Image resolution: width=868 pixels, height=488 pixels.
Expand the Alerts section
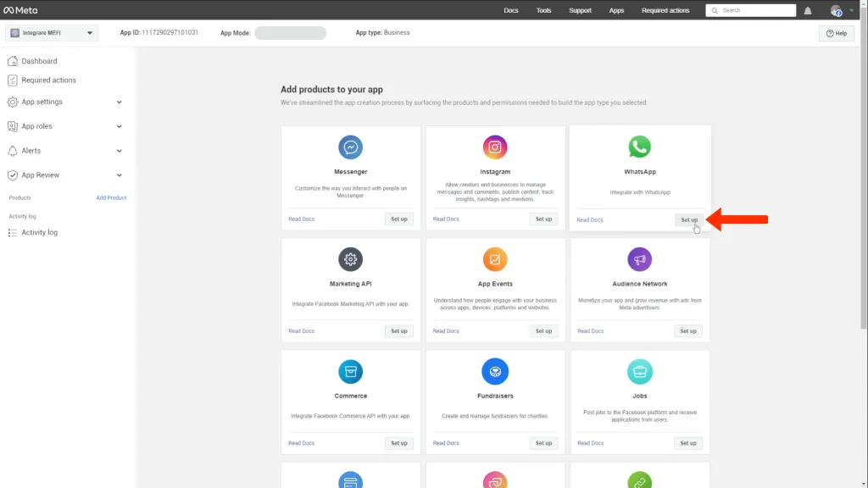[x=119, y=151]
